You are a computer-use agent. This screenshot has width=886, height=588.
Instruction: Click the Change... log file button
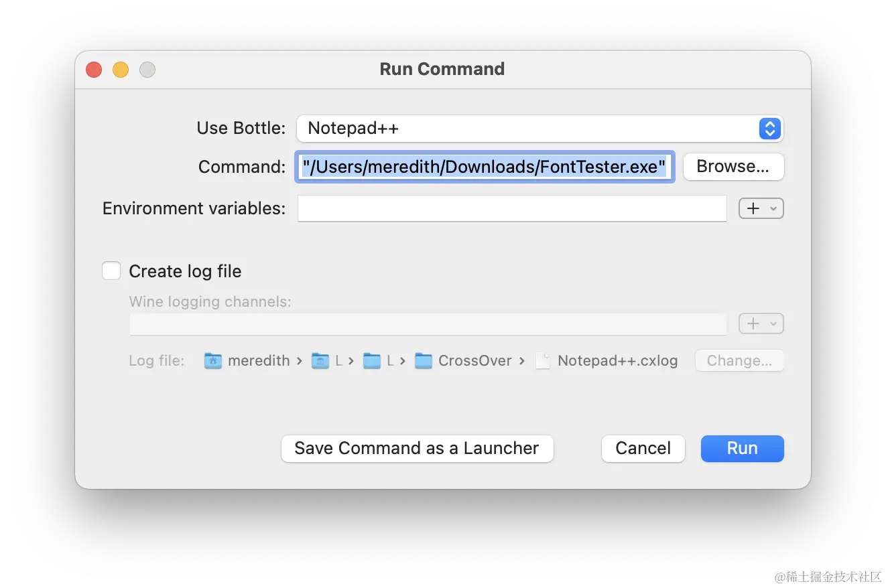(739, 360)
